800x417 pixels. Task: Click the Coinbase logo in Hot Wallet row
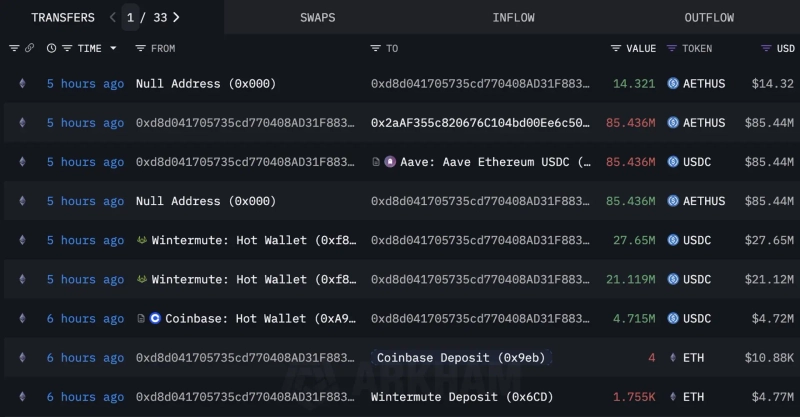tap(155, 319)
